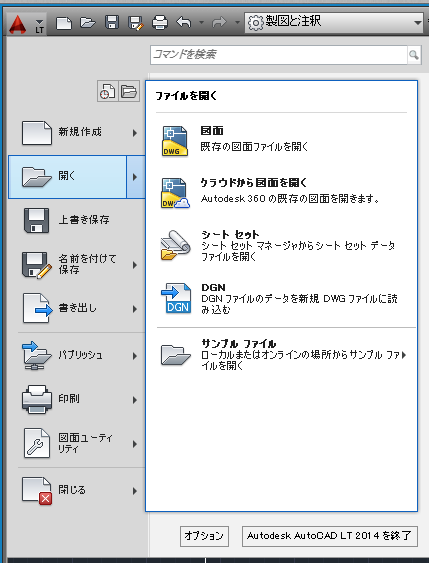Open the Redo history dropdown arrow
Screen dimensions: 429x563
click(x=237, y=23)
